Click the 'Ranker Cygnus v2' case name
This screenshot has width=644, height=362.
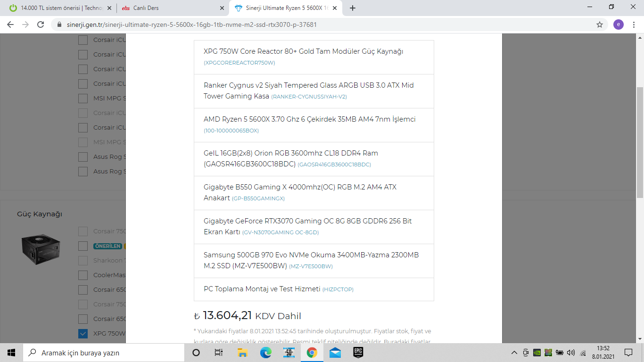(x=309, y=91)
